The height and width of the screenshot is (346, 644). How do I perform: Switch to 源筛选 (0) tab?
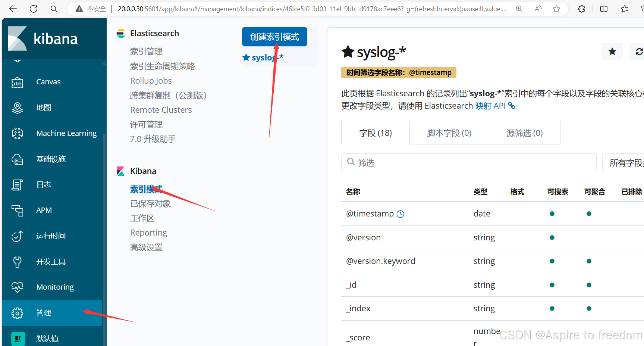click(525, 133)
